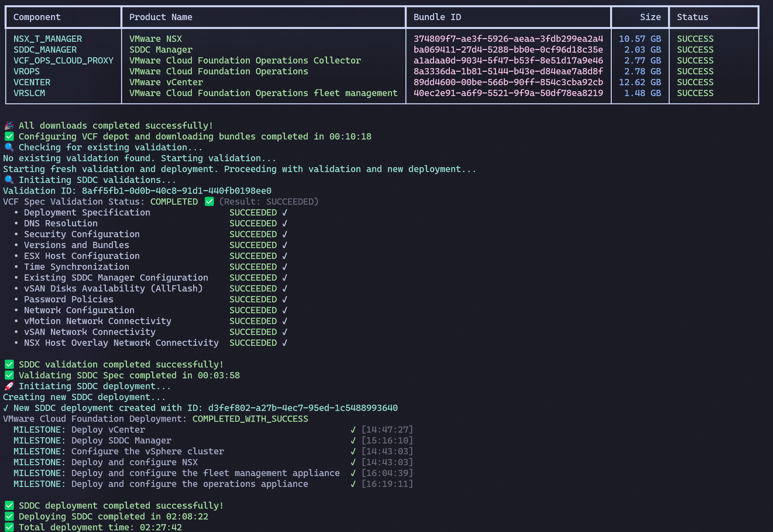Click 'ESX Host Configuration' validation item
The image size is (773, 532).
pyautogui.click(x=82, y=256)
